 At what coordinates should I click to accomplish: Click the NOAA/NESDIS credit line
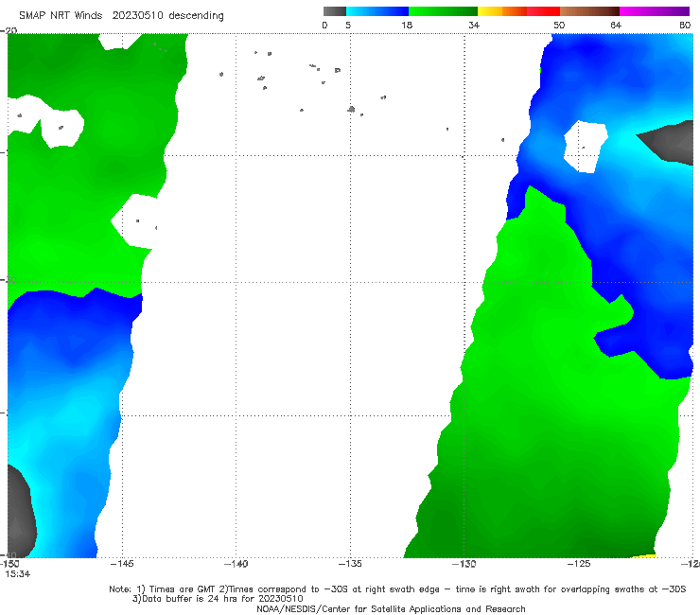(391, 608)
